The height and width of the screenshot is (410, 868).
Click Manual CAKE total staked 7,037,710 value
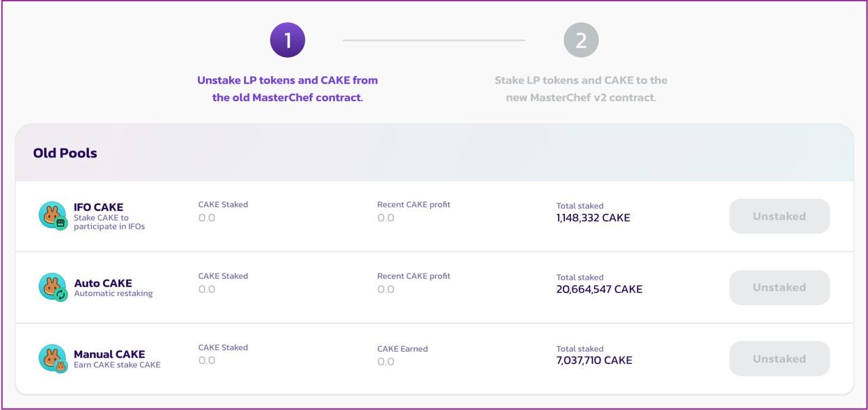point(594,360)
